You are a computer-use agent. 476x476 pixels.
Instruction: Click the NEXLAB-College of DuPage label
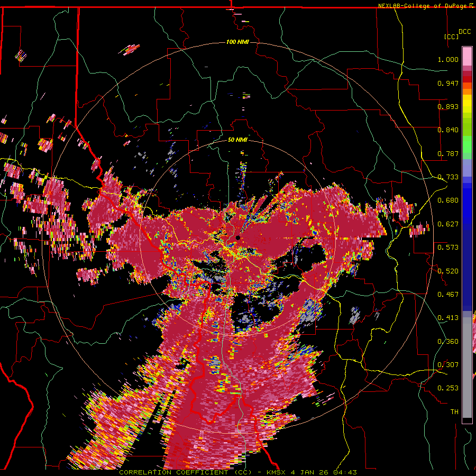pyautogui.click(x=423, y=6)
